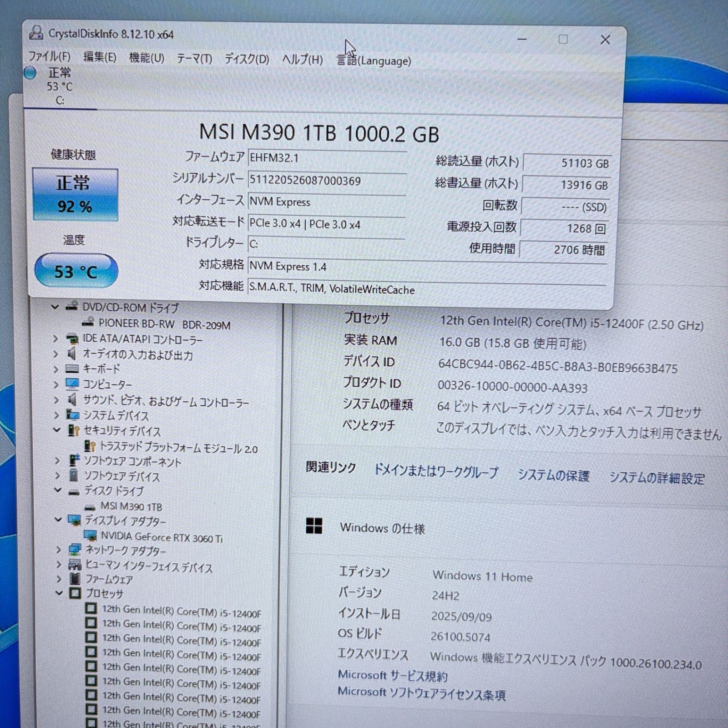Image resolution: width=728 pixels, height=728 pixels.
Task: Click the ディスプレイ アダプター category icon
Action: [75, 520]
